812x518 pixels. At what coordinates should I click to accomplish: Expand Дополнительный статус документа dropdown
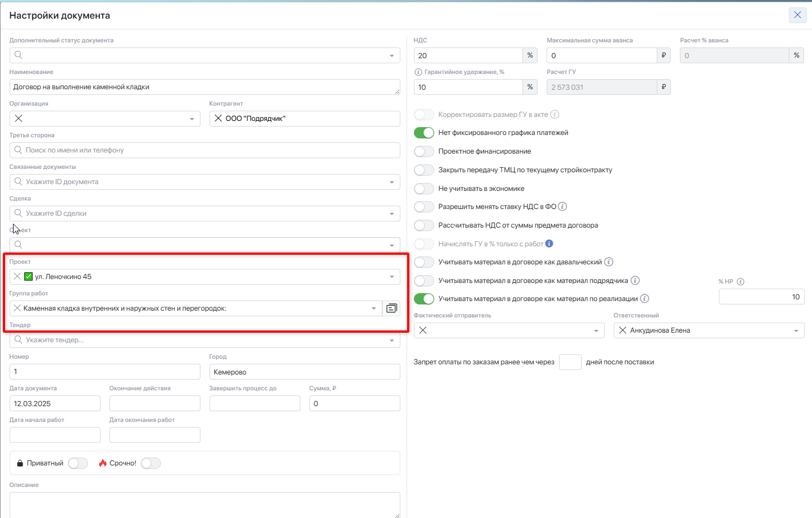(x=392, y=55)
